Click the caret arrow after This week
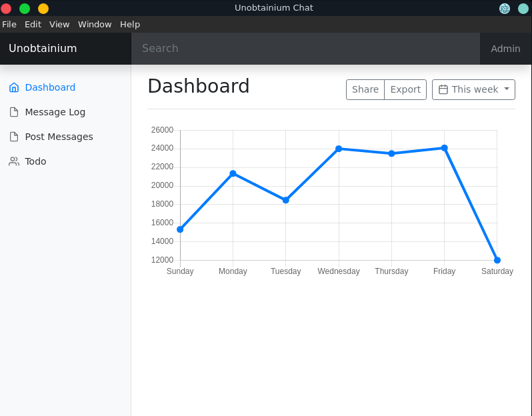532x416 pixels. 507,89
